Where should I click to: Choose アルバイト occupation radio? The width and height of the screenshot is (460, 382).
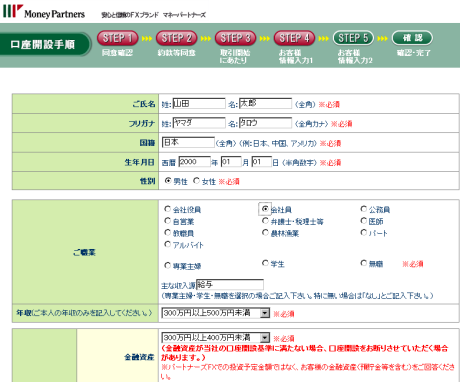(167, 244)
